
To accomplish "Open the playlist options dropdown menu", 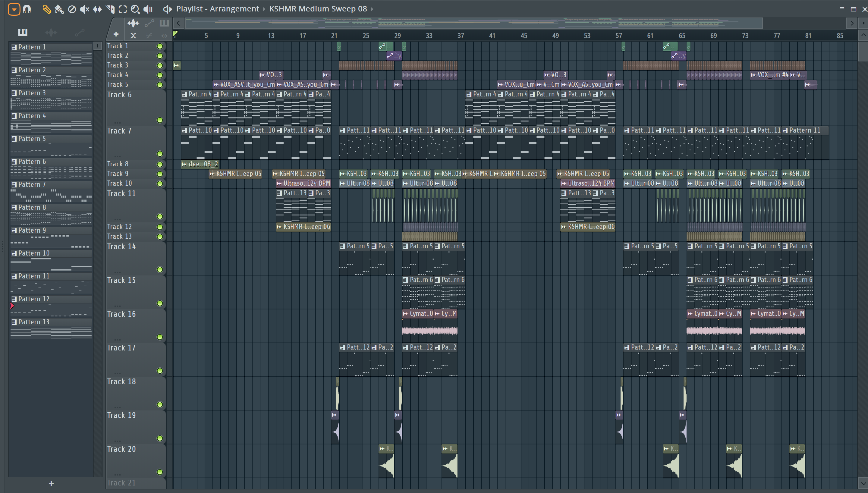I will tap(14, 9).
